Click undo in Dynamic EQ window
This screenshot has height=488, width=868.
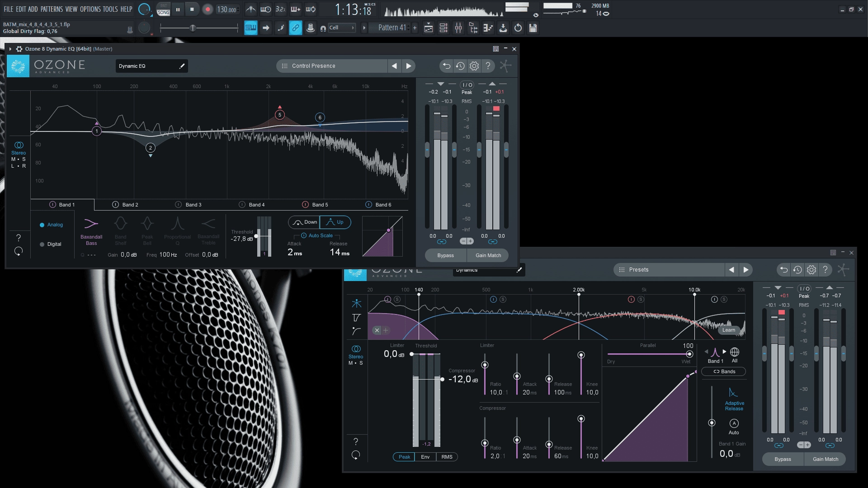[x=446, y=66]
